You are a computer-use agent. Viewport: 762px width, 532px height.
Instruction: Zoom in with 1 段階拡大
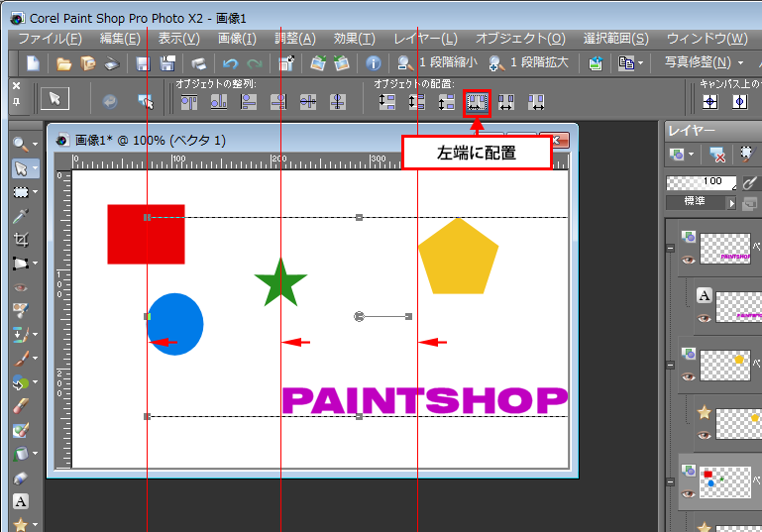point(529,62)
